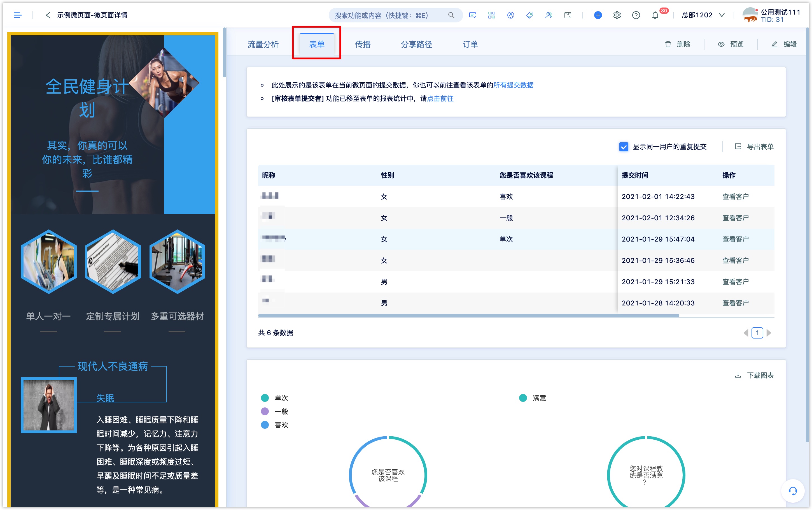Open the 分享路径 tab

(416, 44)
